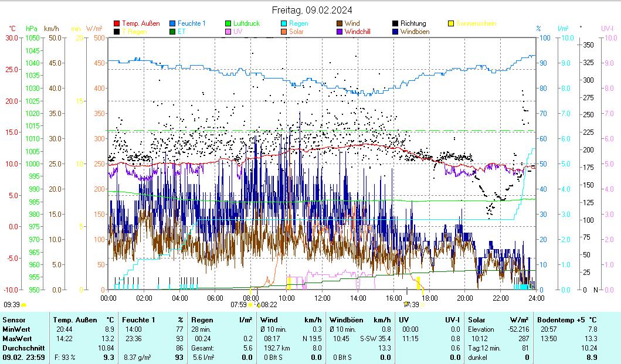The image size is (621, 364).
Task: Click the black Richtung legend square
Action: point(396,24)
